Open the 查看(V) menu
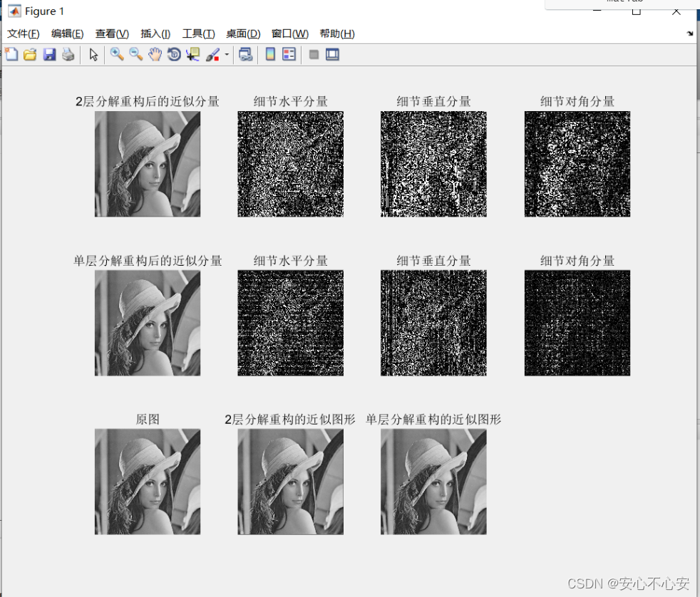This screenshot has height=597, width=700. pyautogui.click(x=112, y=34)
